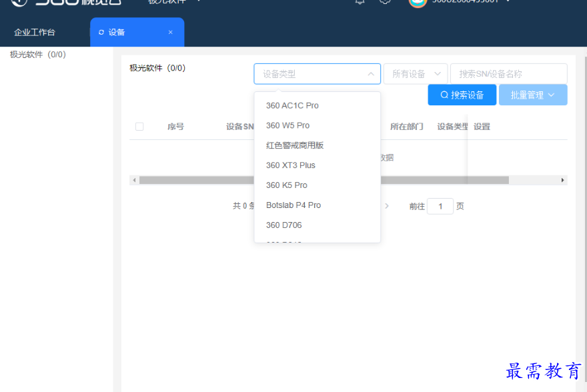
Task: Click the 极光软件 (0/0) heading above table
Action: [x=157, y=68]
